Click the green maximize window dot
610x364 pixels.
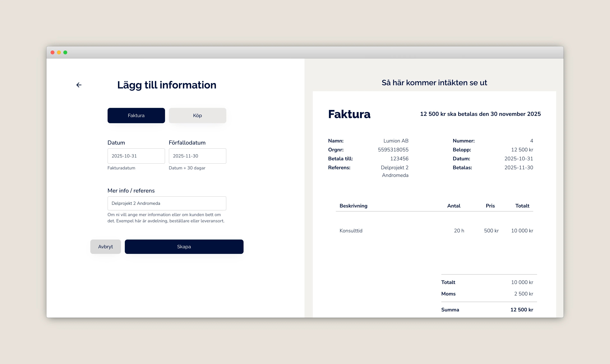[x=65, y=52]
